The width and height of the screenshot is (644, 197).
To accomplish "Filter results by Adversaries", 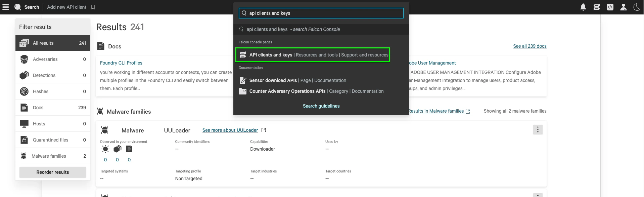I will click(x=53, y=59).
